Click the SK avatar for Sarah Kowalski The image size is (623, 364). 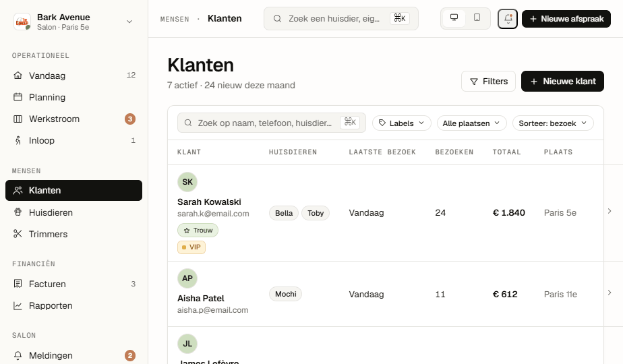pos(187,182)
